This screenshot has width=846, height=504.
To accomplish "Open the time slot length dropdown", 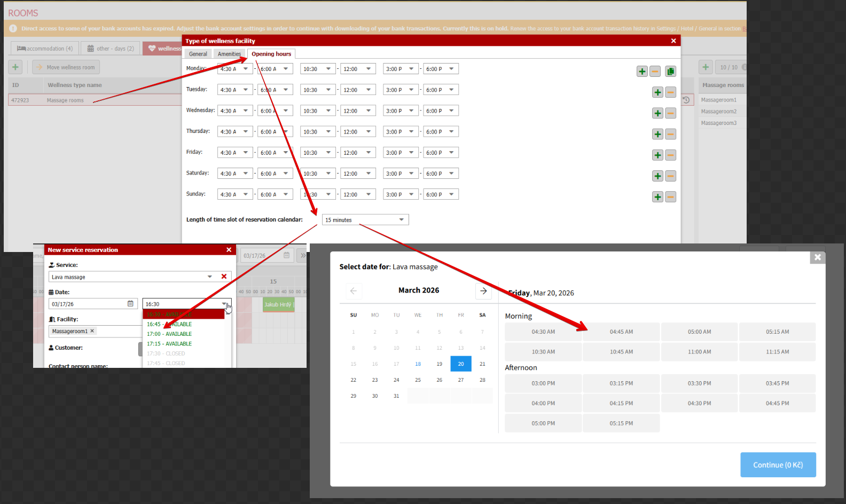I will (x=365, y=220).
